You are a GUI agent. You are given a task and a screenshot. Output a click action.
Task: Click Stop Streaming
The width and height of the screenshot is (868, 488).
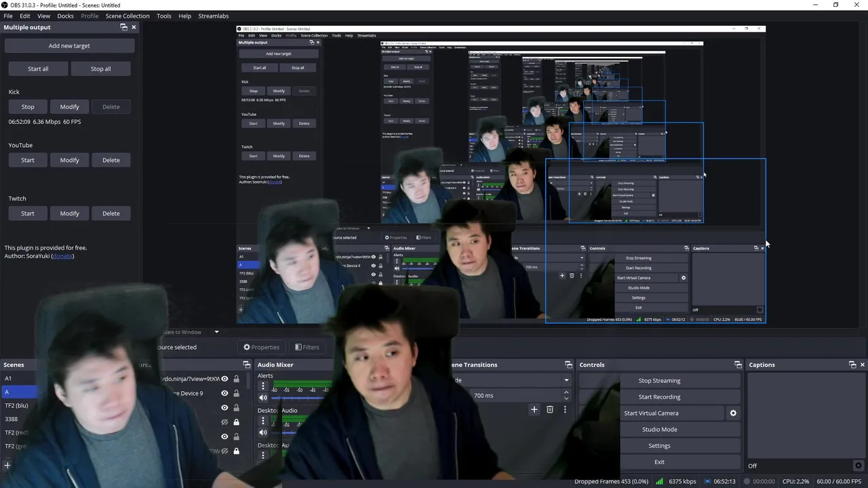click(x=659, y=380)
